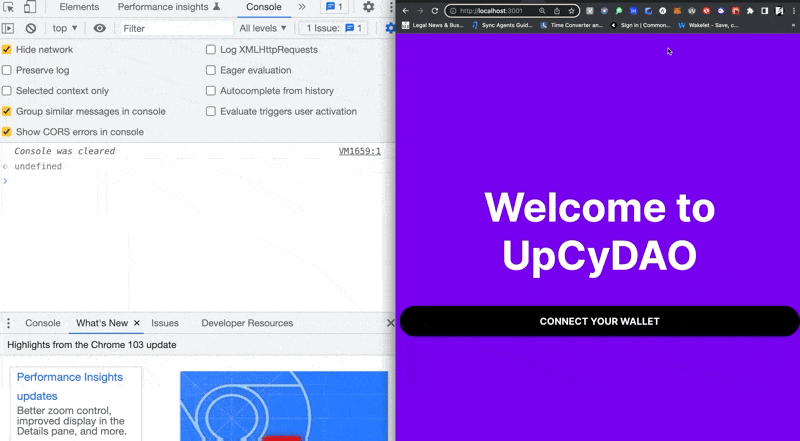Viewport: 800px width, 441px height.
Task: Expand the All levels log dropdown
Action: coord(263,28)
